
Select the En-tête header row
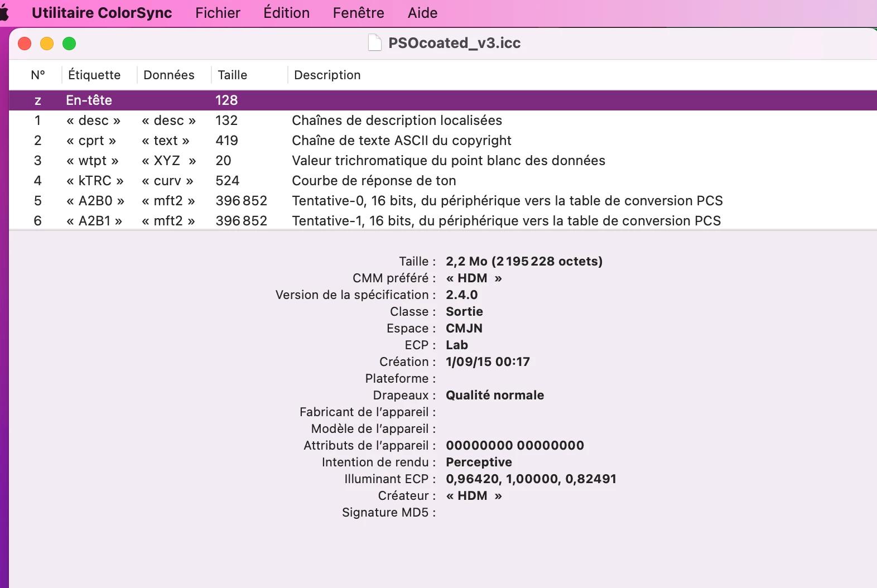[443, 100]
